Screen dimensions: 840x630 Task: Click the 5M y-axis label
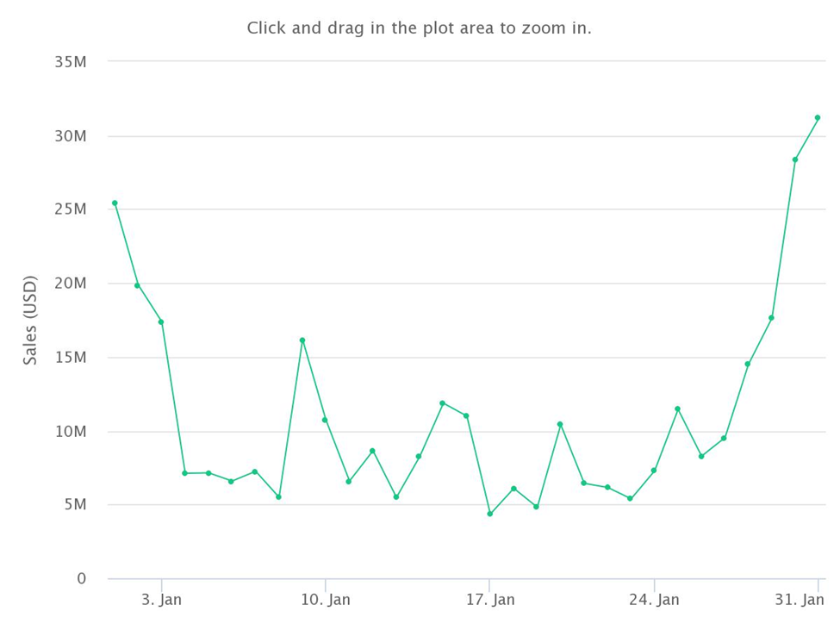(75, 505)
